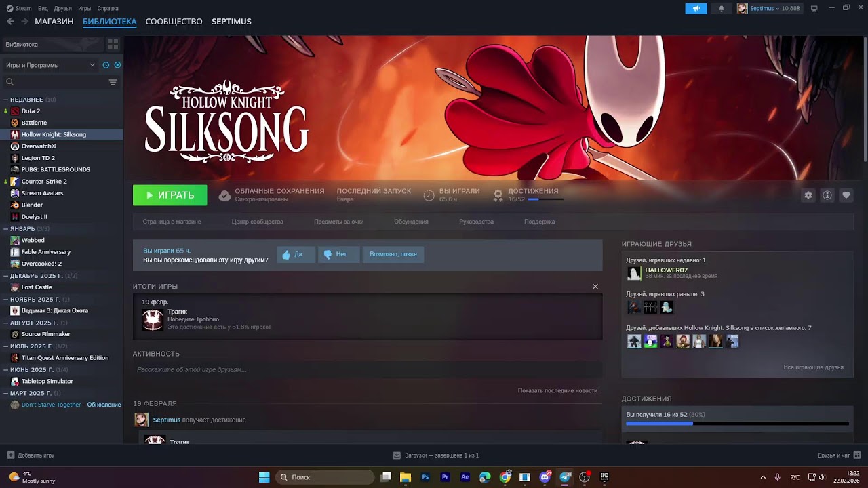Screen dimensions: 868x488
Task: Click Добавить игру at bottom left
Action: point(31,455)
